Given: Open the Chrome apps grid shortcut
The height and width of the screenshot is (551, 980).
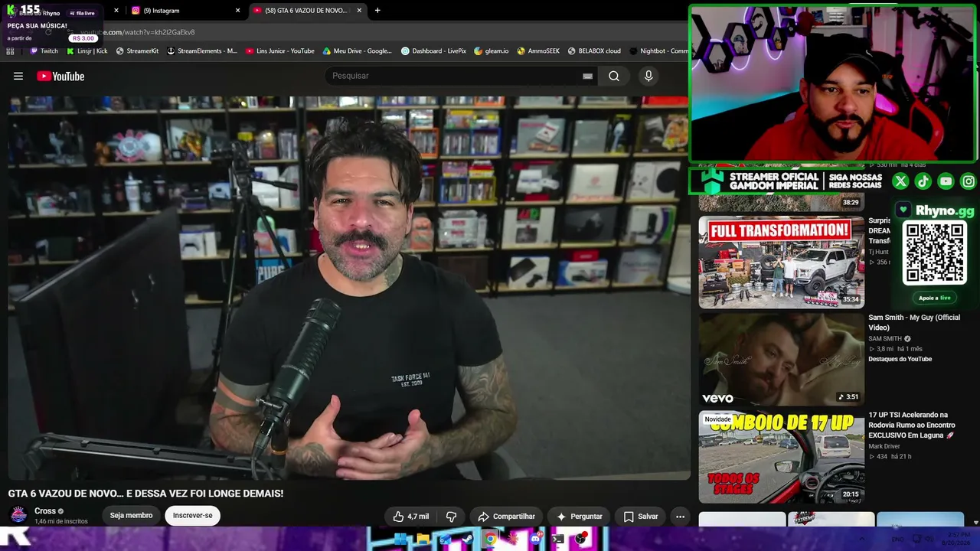Looking at the screenshot, I should [10, 51].
